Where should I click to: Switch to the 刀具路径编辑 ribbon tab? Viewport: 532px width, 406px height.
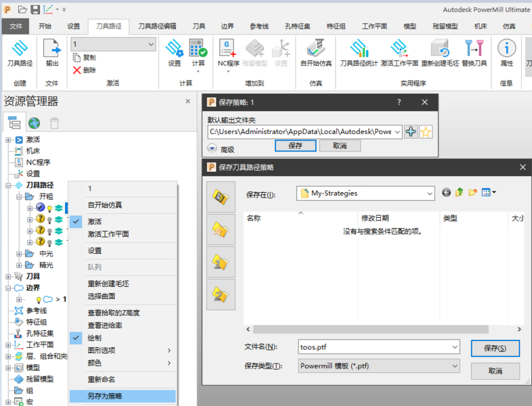coord(157,26)
